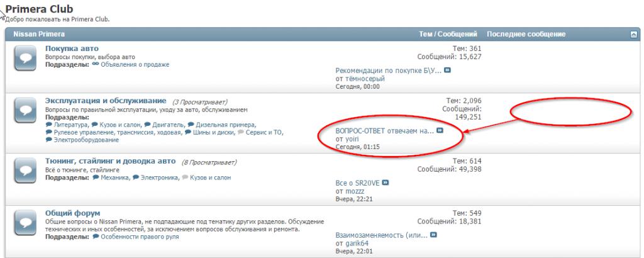Click the Механика subforum bubble icon
This screenshot has width=644, height=258.
click(96, 177)
